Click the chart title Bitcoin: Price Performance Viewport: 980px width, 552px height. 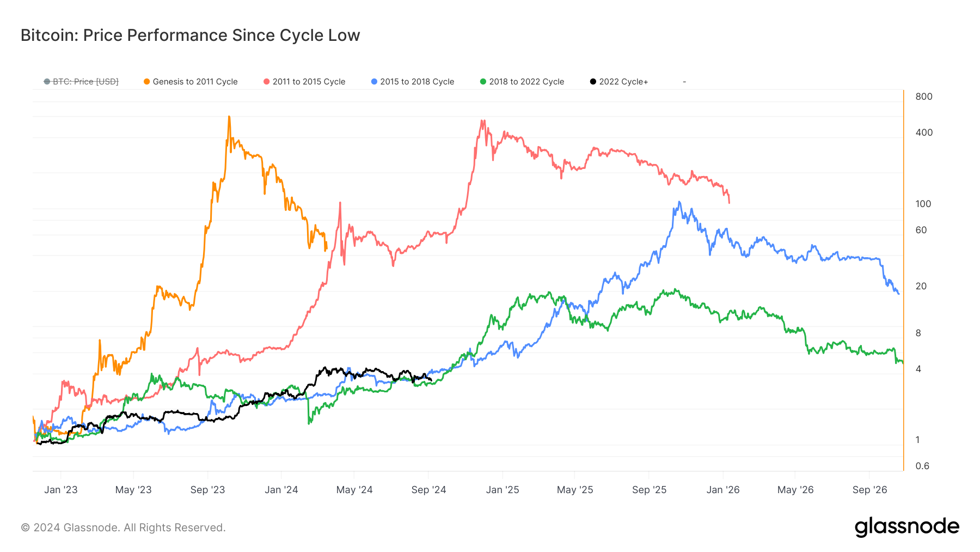[190, 35]
